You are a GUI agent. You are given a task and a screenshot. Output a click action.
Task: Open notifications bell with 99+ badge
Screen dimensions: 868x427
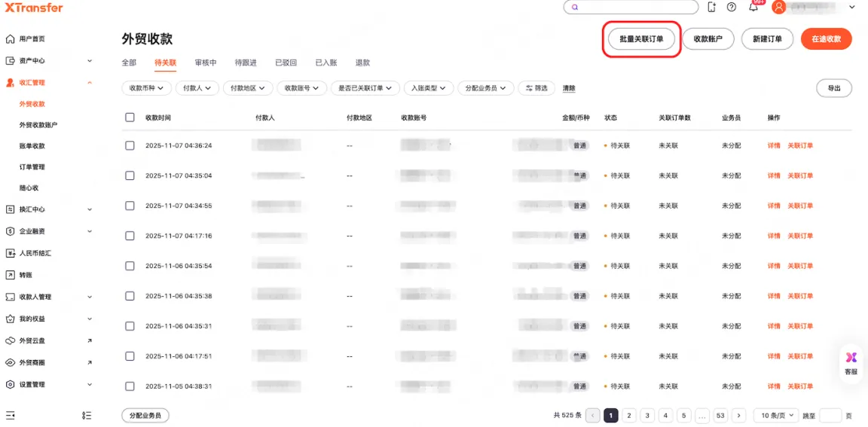(753, 7)
